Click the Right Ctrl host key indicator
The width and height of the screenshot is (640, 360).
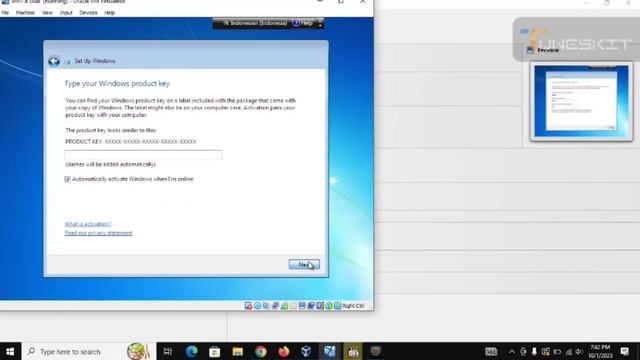353,306
